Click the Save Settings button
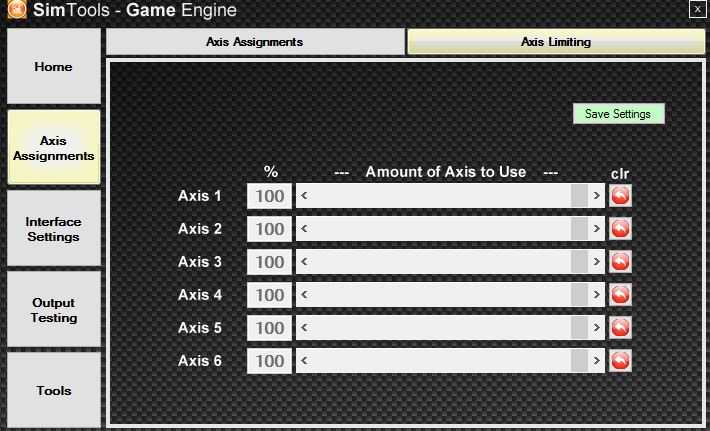 coord(619,114)
